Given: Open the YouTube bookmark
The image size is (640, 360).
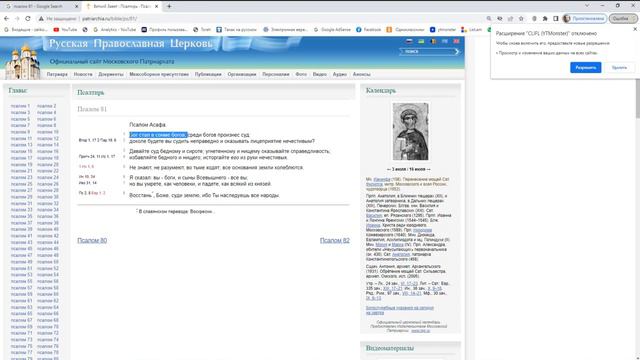Looking at the screenshot, I should point(65,29).
